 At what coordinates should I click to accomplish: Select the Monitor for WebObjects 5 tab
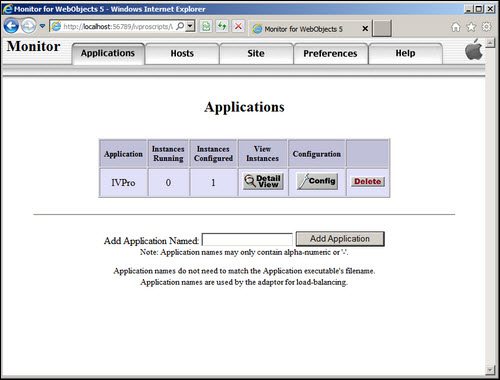tap(303, 29)
